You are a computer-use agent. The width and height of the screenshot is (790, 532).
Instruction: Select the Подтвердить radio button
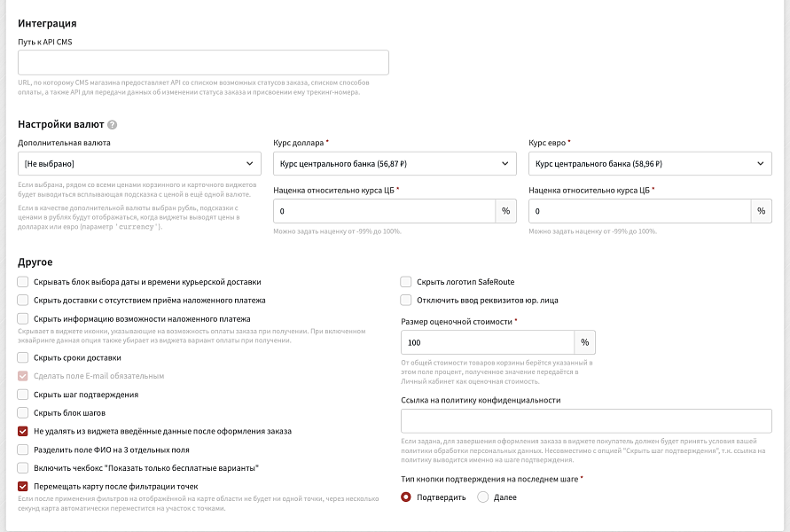pyautogui.click(x=406, y=497)
